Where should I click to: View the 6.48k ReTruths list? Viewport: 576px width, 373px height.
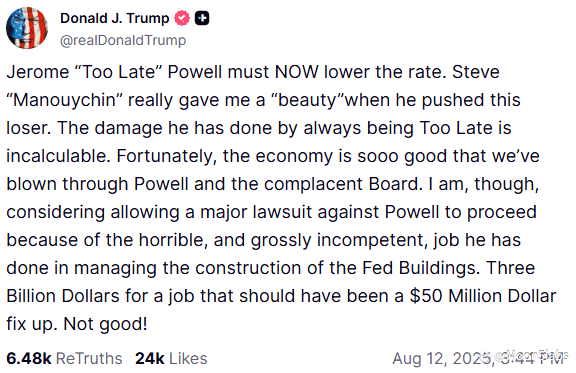coord(64,358)
